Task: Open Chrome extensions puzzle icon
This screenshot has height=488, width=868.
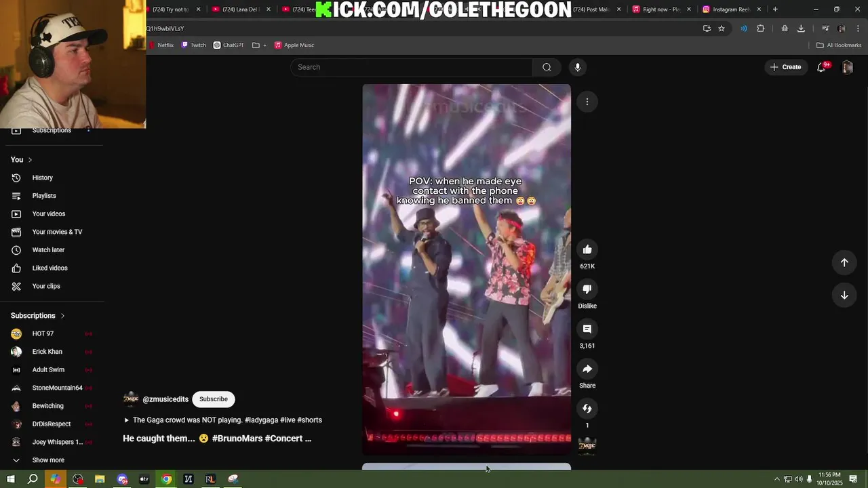Action: coord(760,28)
